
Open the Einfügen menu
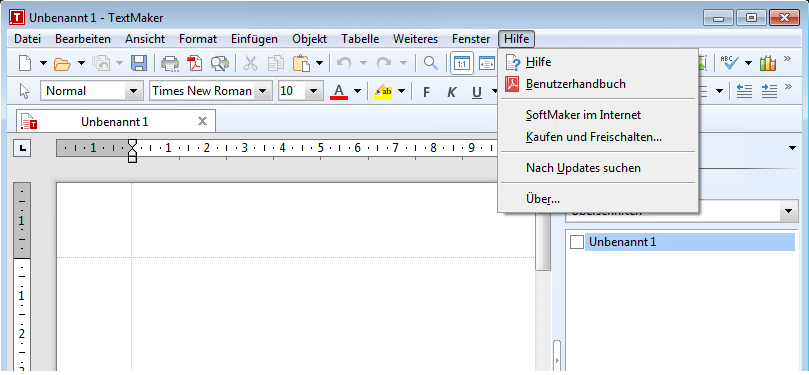[254, 39]
